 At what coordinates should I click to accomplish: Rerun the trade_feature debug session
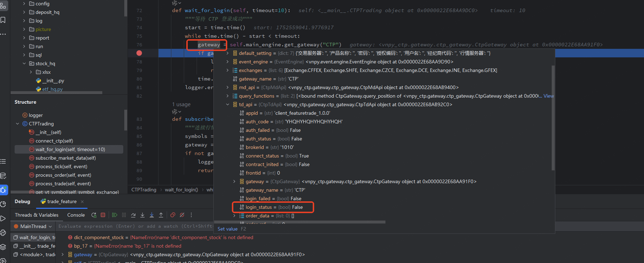(x=94, y=215)
